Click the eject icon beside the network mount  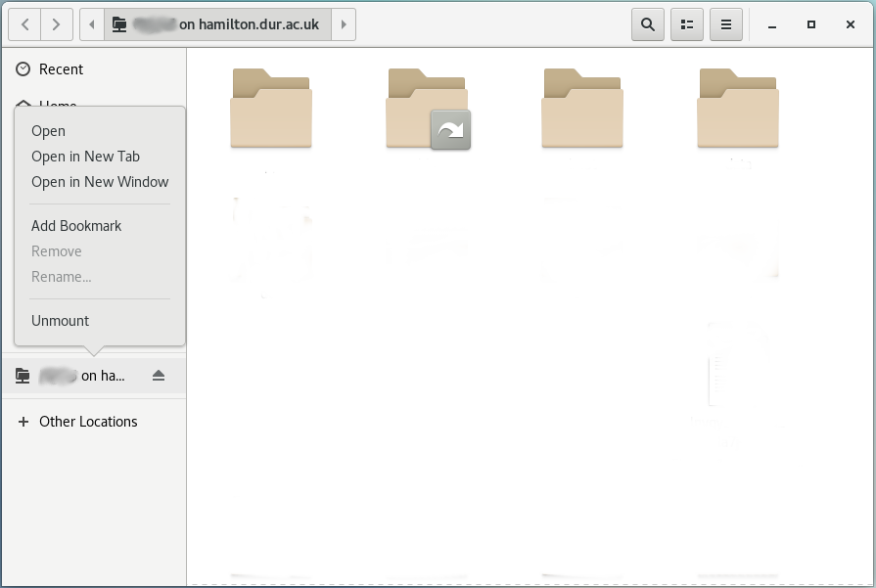pos(159,376)
